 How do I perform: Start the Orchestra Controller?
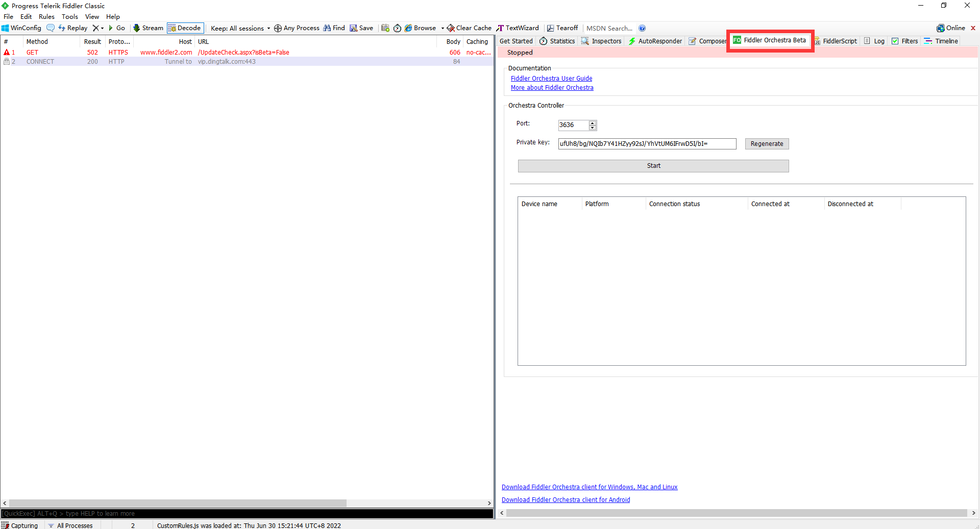coord(653,166)
